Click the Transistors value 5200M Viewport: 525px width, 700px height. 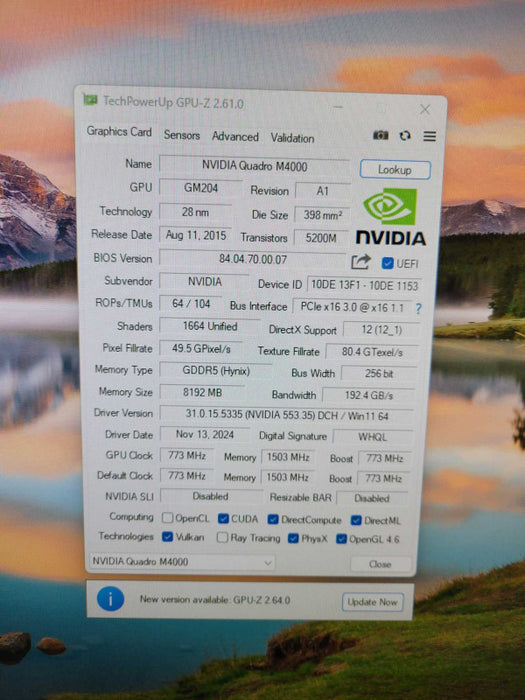click(321, 238)
